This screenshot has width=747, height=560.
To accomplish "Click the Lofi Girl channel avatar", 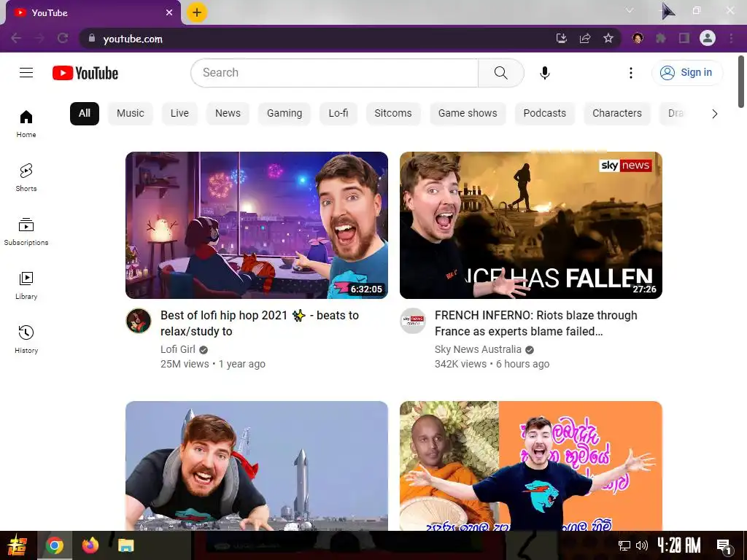I will point(139,321).
